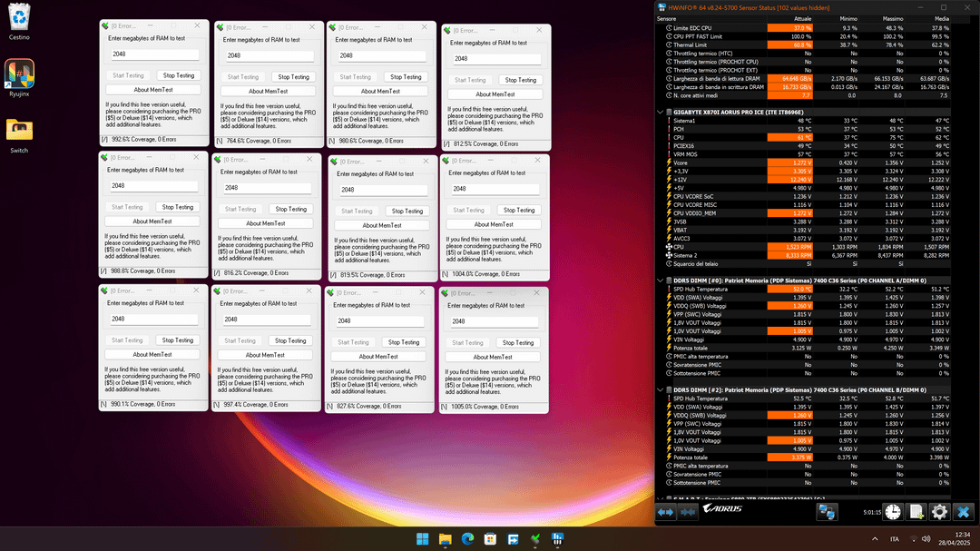
Task: Click the 5:01:15 elapsed time readout
Action: (872, 512)
